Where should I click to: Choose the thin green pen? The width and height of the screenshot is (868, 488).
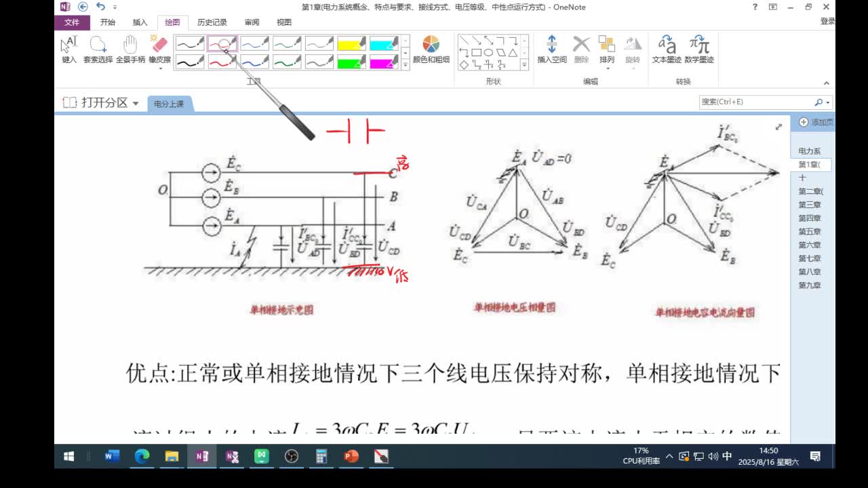tap(288, 44)
